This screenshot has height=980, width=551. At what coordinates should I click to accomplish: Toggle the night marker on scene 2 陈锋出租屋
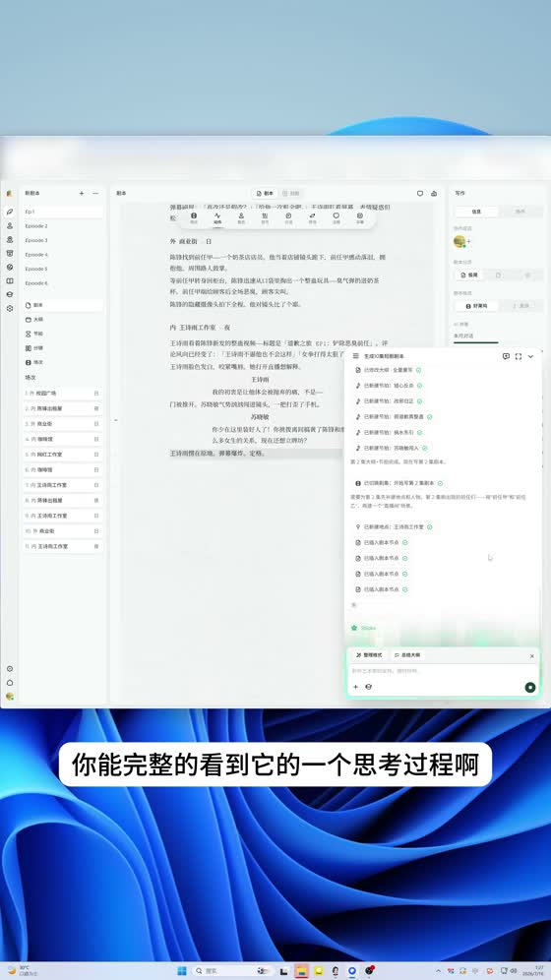(x=96, y=408)
